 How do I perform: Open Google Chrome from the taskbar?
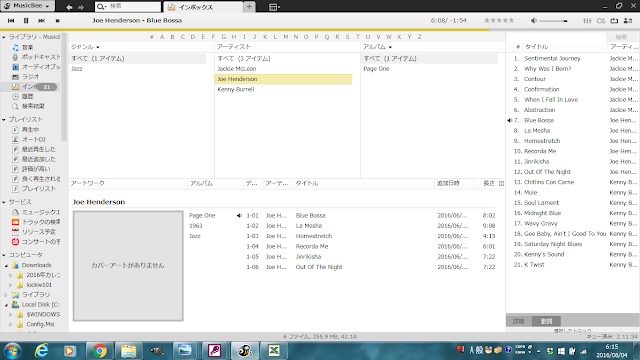(x=99, y=351)
